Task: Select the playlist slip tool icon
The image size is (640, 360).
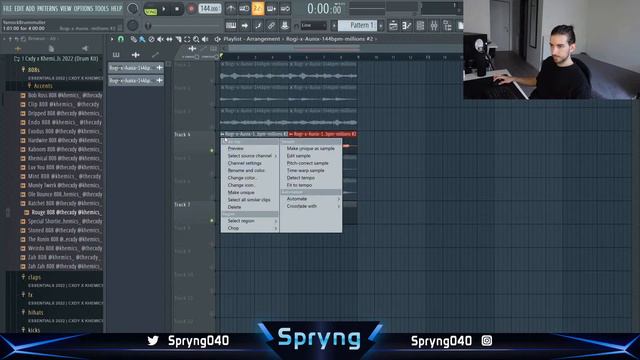Action: [x=169, y=39]
